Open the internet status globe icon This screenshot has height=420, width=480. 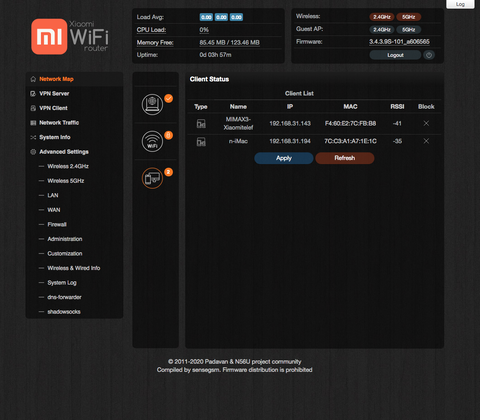click(x=152, y=104)
